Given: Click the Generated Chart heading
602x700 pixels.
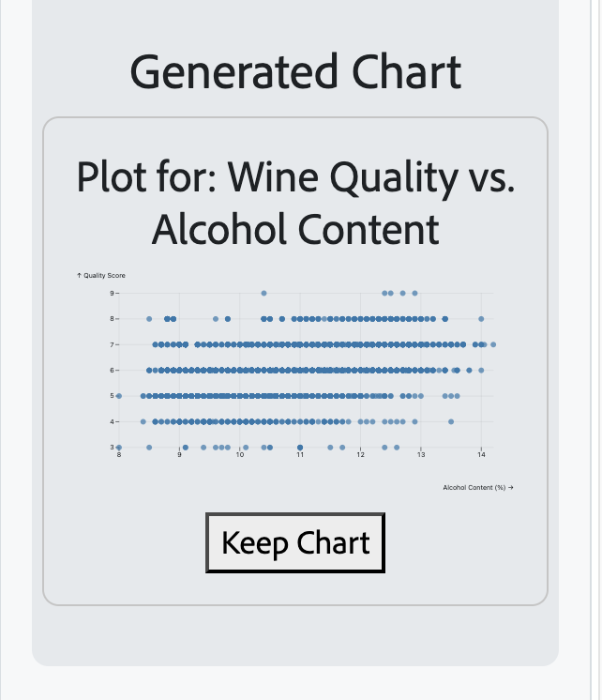Looking at the screenshot, I should (x=295, y=72).
